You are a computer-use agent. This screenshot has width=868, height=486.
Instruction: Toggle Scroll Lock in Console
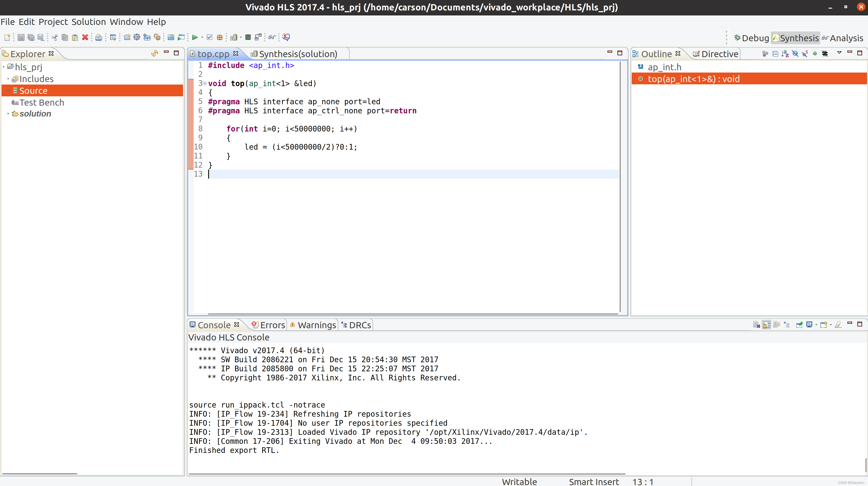point(767,325)
